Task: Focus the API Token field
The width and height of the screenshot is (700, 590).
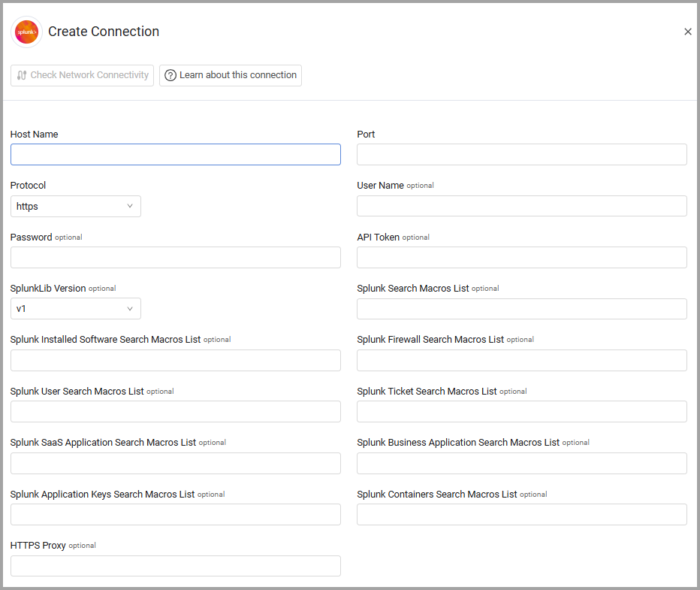Action: (x=521, y=258)
